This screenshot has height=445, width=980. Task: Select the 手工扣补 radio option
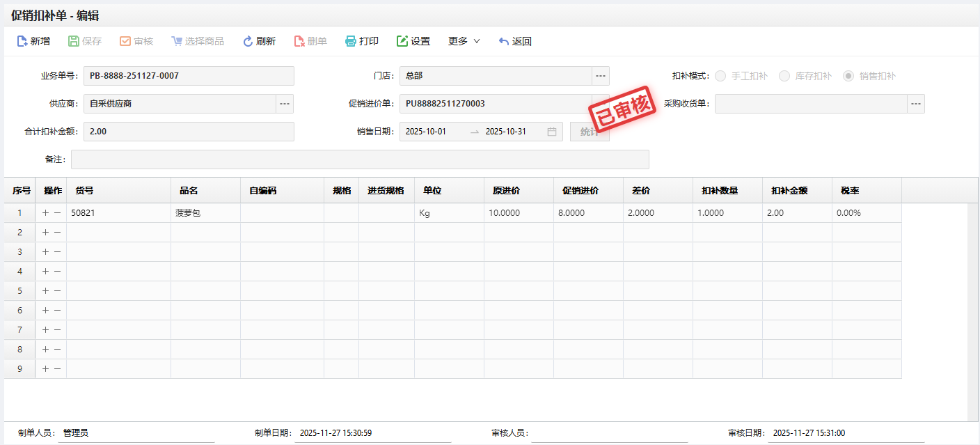(x=720, y=76)
